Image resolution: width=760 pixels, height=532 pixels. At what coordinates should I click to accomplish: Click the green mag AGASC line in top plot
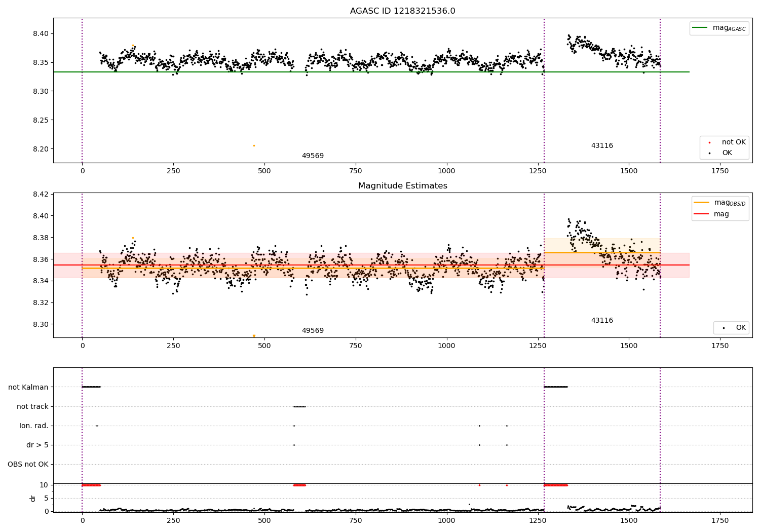(x=371, y=72)
